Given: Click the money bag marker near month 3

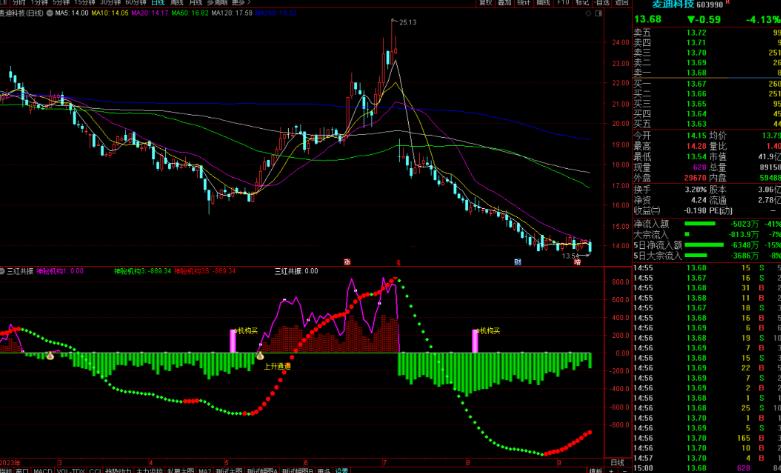Looking at the screenshot, I should click(x=50, y=355).
